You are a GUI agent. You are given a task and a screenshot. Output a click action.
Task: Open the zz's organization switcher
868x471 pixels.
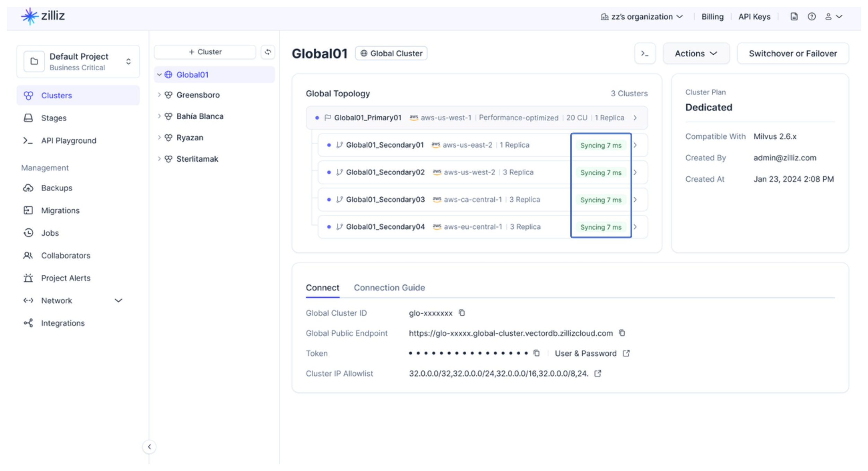pyautogui.click(x=642, y=17)
